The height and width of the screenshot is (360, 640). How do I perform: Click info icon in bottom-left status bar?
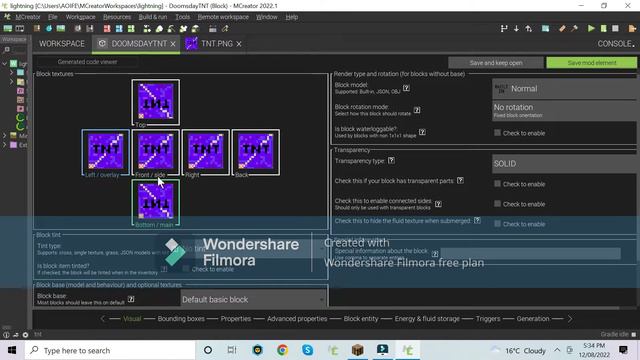[x=6, y=335]
